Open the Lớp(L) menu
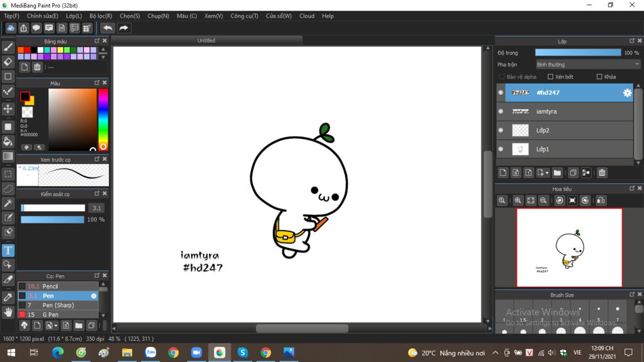Screen dimensions: 644x362 74,16
